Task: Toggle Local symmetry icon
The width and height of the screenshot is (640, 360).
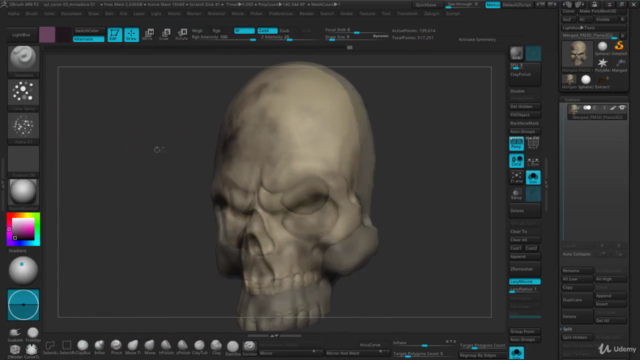Action: (x=516, y=160)
